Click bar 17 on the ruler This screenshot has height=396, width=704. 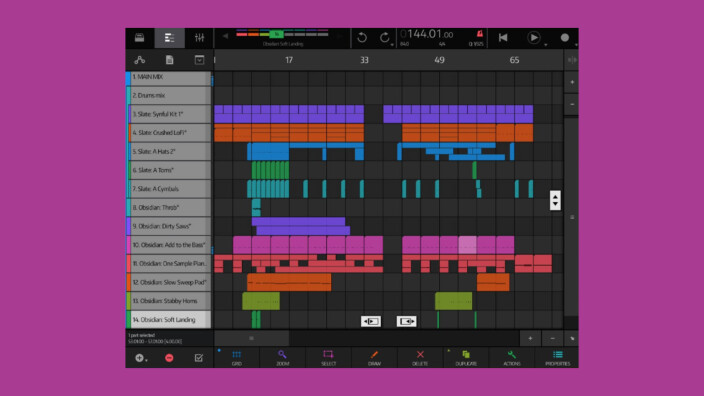[289, 60]
